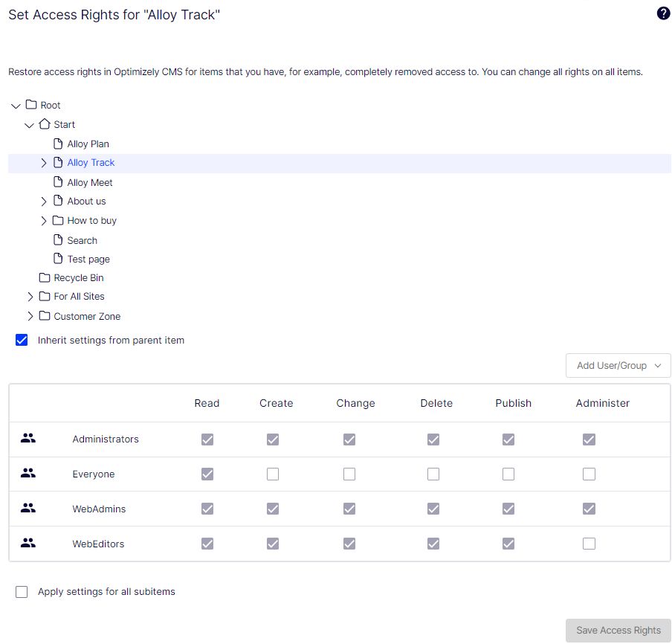Viewport: 672px width, 644px height.
Task: Expand the For All Sites folder
Action: [x=30, y=296]
